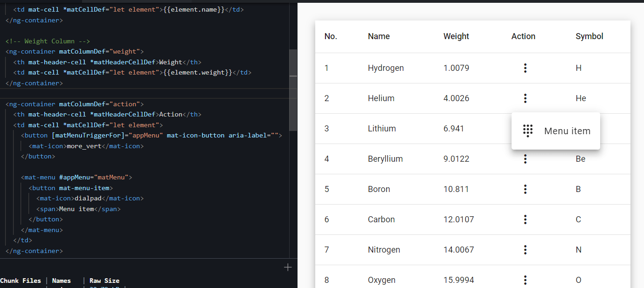
Task: Click the Name column header
Action: pyautogui.click(x=379, y=36)
